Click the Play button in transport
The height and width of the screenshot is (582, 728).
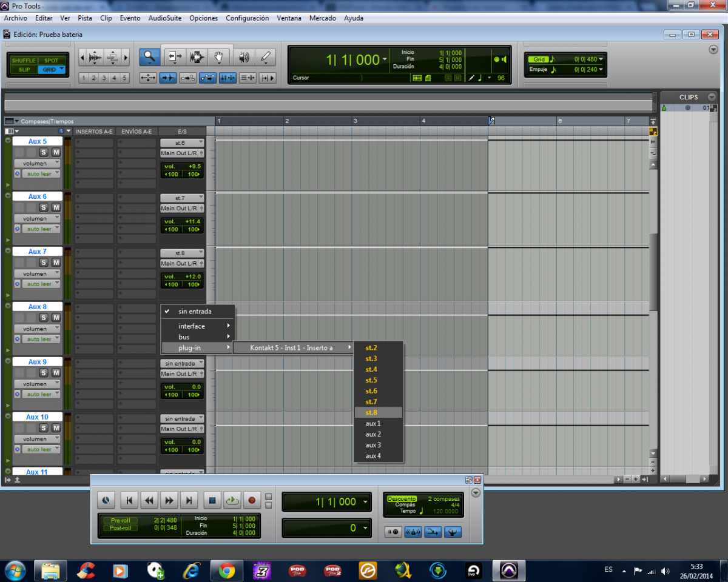(232, 500)
